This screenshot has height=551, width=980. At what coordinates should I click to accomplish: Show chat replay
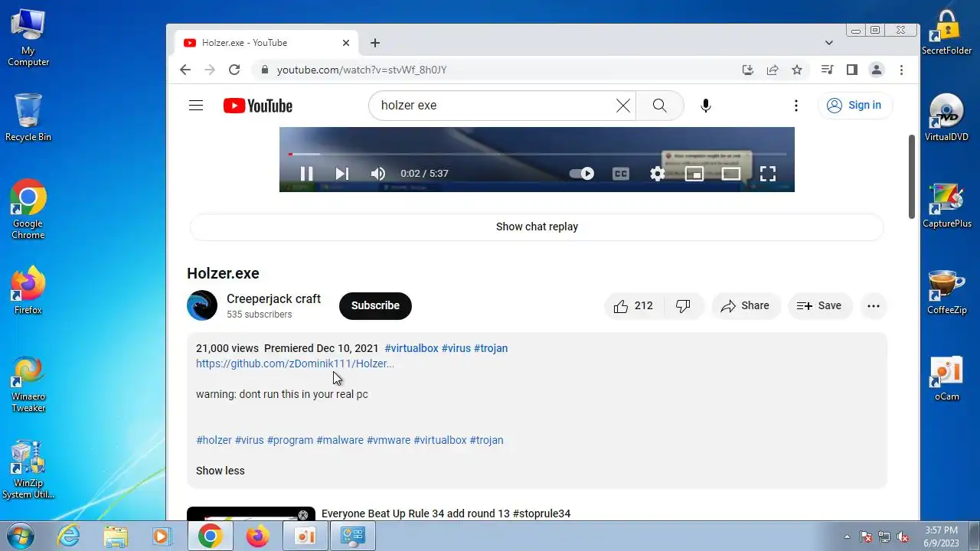537,227
